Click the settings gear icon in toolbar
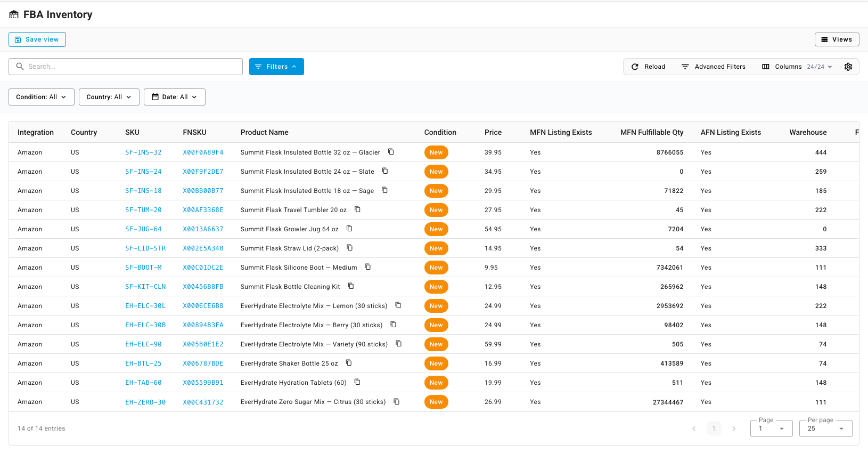 (x=848, y=67)
